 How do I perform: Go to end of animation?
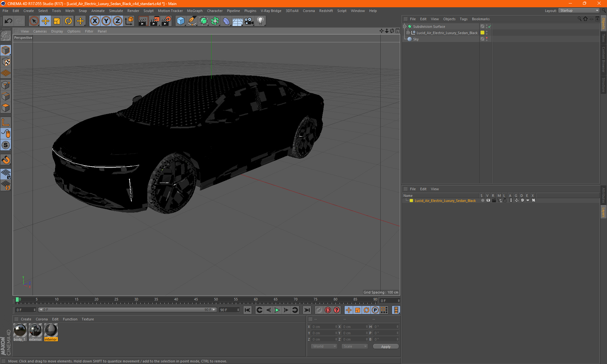(x=307, y=310)
